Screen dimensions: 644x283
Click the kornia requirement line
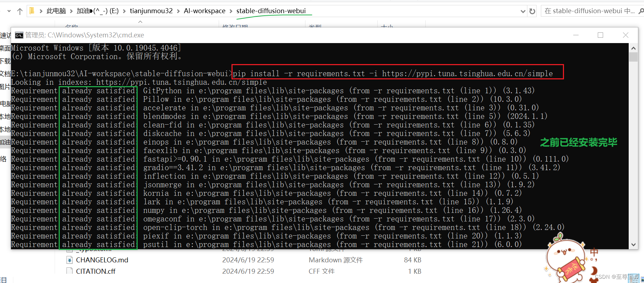[266, 193]
